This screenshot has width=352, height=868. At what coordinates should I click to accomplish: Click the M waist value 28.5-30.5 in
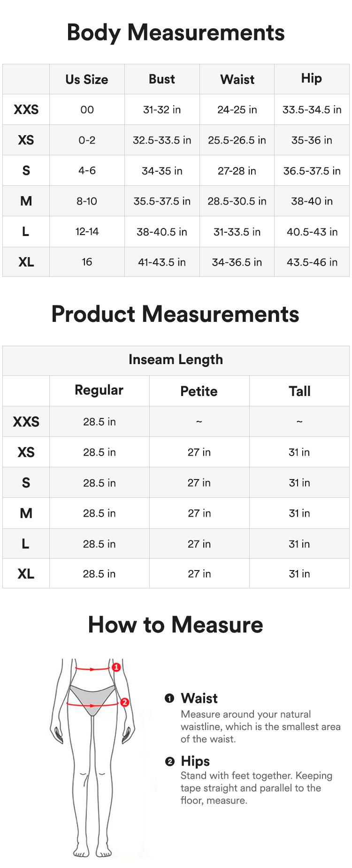point(237,201)
